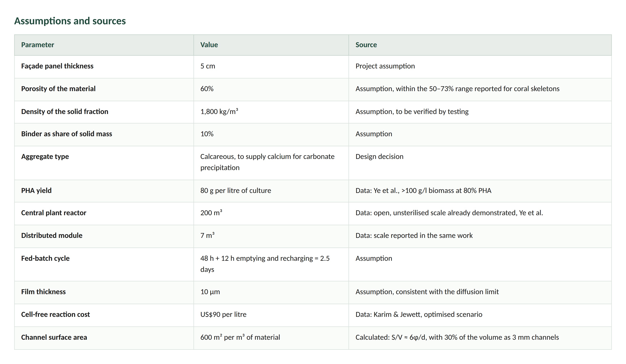Select the Distributed module row label

(x=52, y=235)
